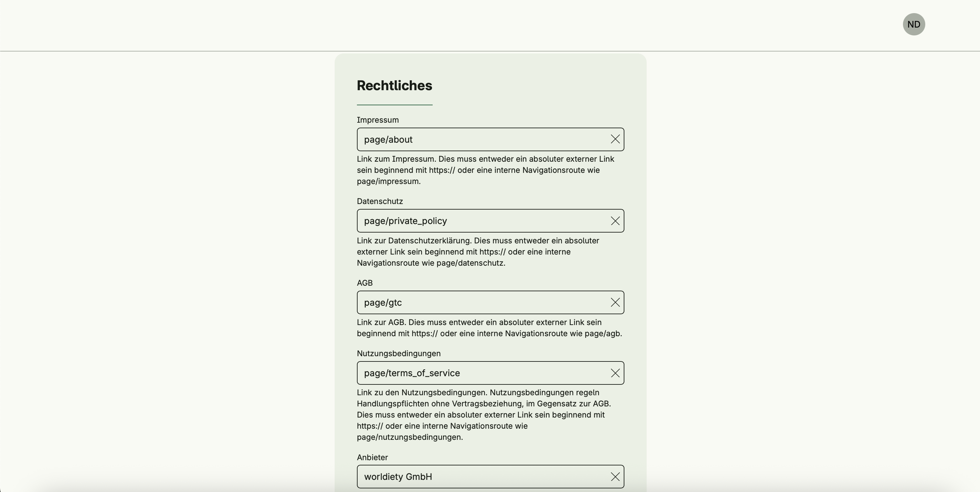Clear the Impressum field with its X icon
The height and width of the screenshot is (492, 980).
[x=615, y=139]
